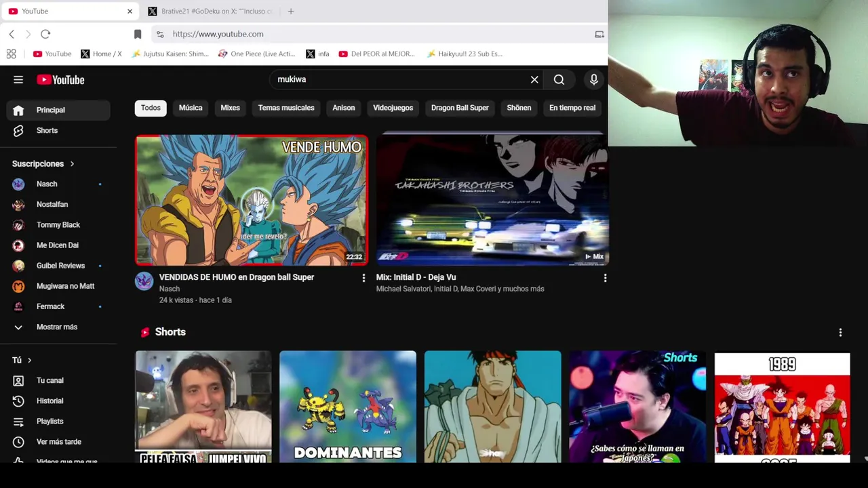Open the PELEA FALSA short
Image resolution: width=868 pixels, height=488 pixels.
pos(203,407)
